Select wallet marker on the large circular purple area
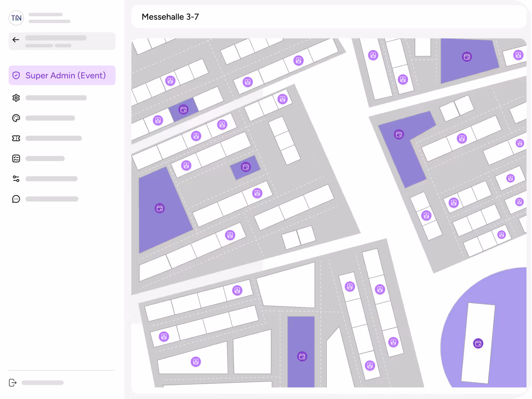532x399 pixels. tap(478, 343)
